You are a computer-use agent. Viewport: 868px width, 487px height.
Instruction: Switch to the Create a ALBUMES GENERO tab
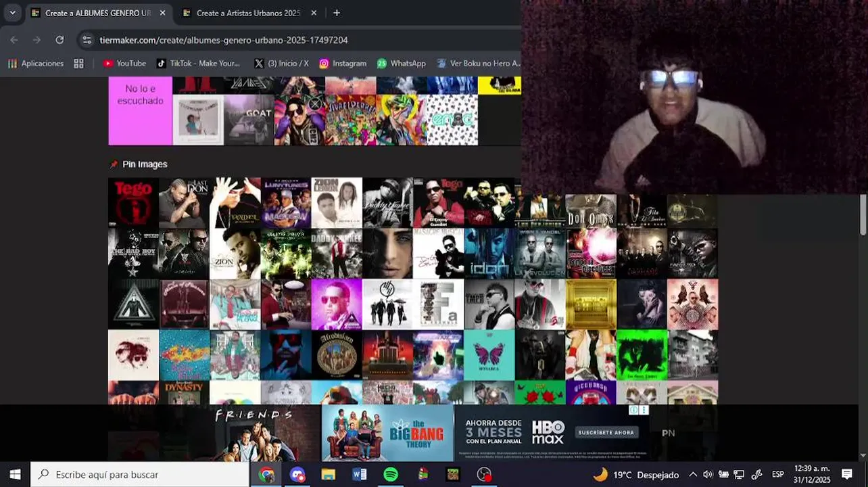click(99, 13)
